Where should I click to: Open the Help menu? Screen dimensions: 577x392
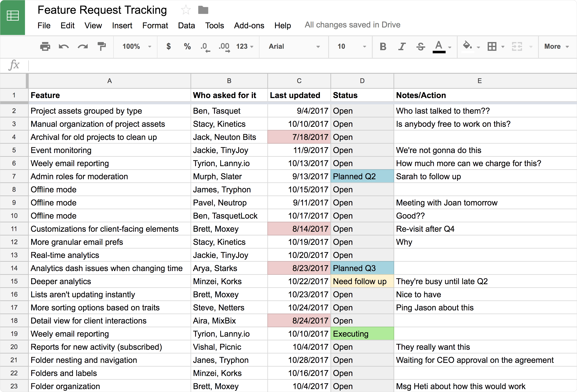[283, 26]
